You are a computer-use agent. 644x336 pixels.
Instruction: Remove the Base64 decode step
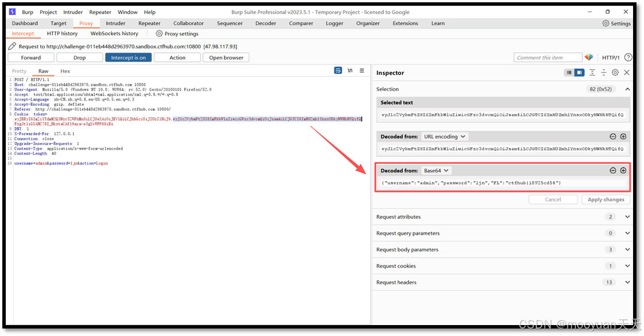[613, 170]
